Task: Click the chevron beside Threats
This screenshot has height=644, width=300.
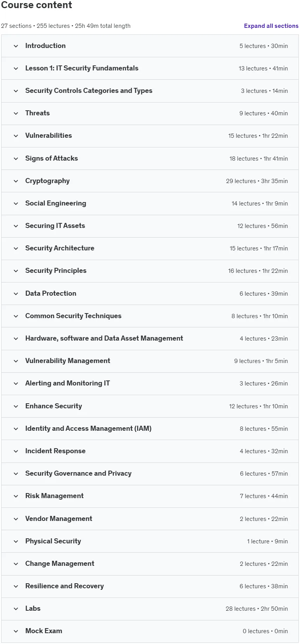Action: (x=16, y=113)
